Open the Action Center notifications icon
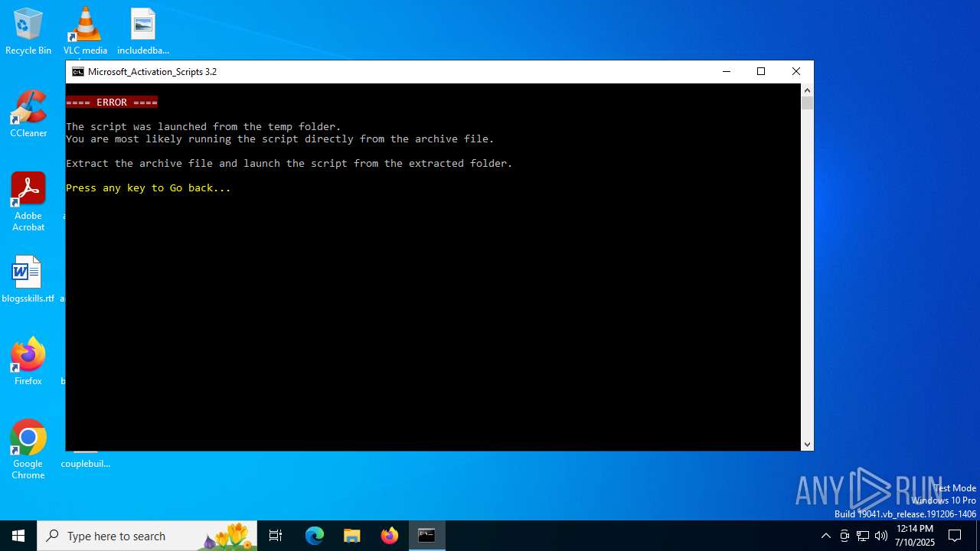Screen dimensions: 980x551 coord(955,536)
